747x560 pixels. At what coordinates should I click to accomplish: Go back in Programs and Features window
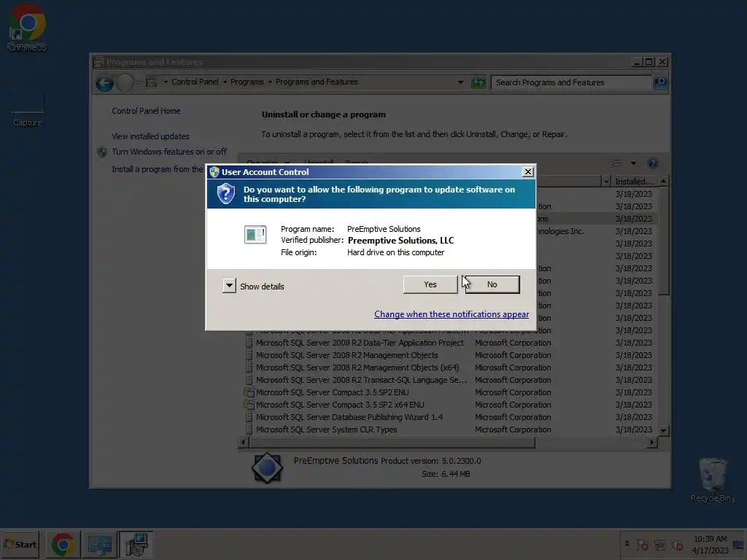click(x=104, y=83)
